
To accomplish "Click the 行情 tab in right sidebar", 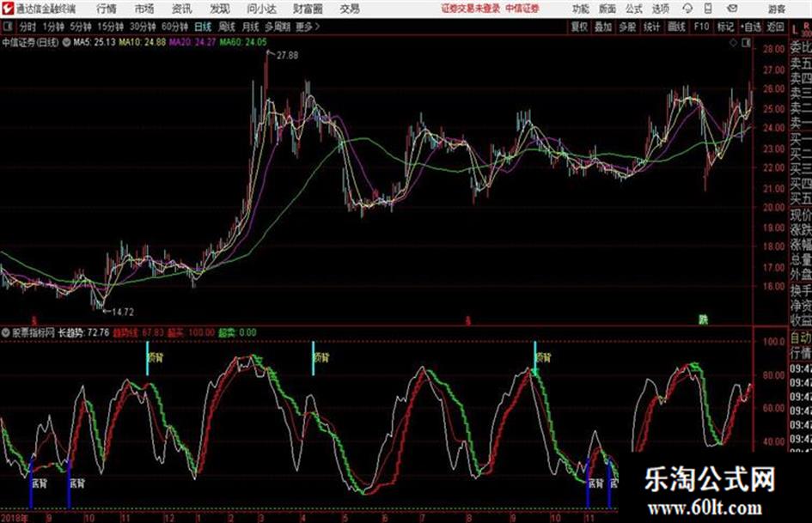I will (x=801, y=354).
